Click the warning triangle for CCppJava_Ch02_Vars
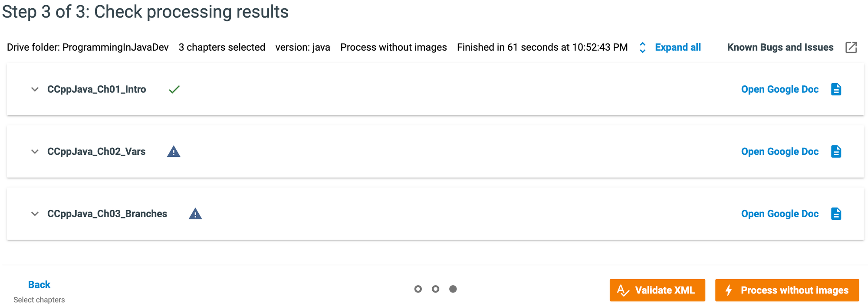 tap(173, 151)
